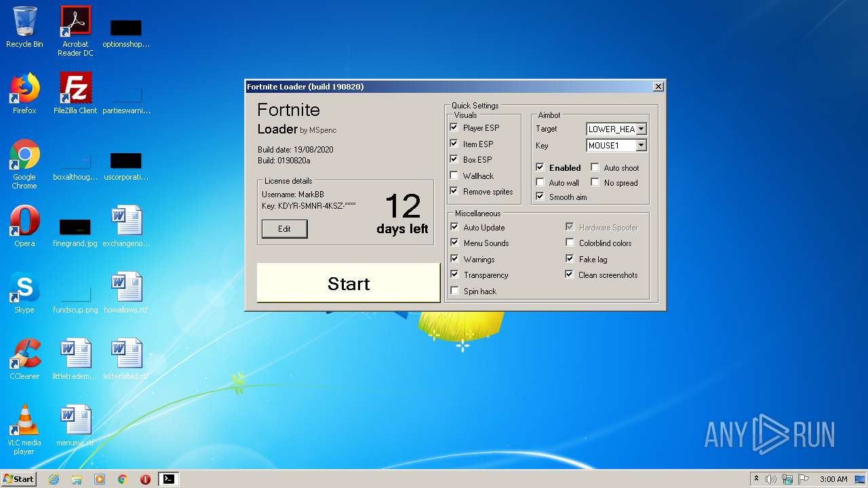The width and height of the screenshot is (868, 488).
Task: Toggle the Menu Sounds checkbox
Action: tap(454, 243)
